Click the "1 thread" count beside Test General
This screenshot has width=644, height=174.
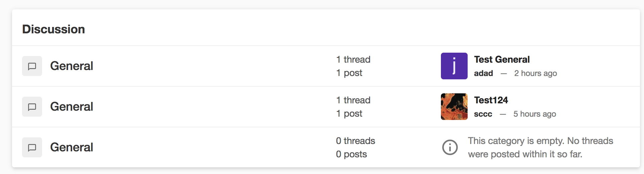(x=353, y=60)
